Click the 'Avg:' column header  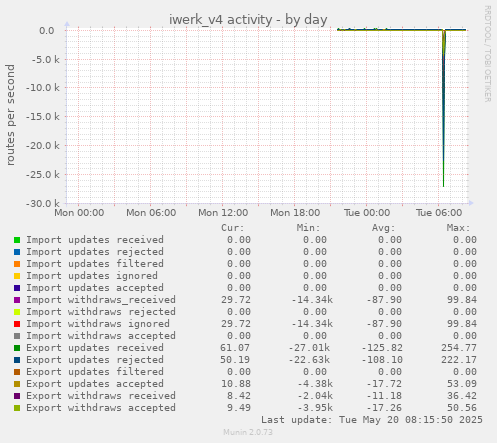click(383, 228)
